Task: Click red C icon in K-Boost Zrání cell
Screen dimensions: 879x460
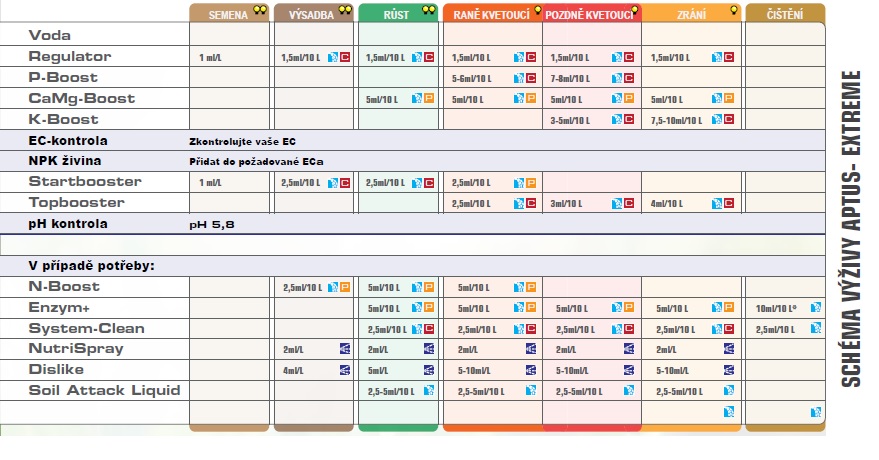Action: (729, 119)
